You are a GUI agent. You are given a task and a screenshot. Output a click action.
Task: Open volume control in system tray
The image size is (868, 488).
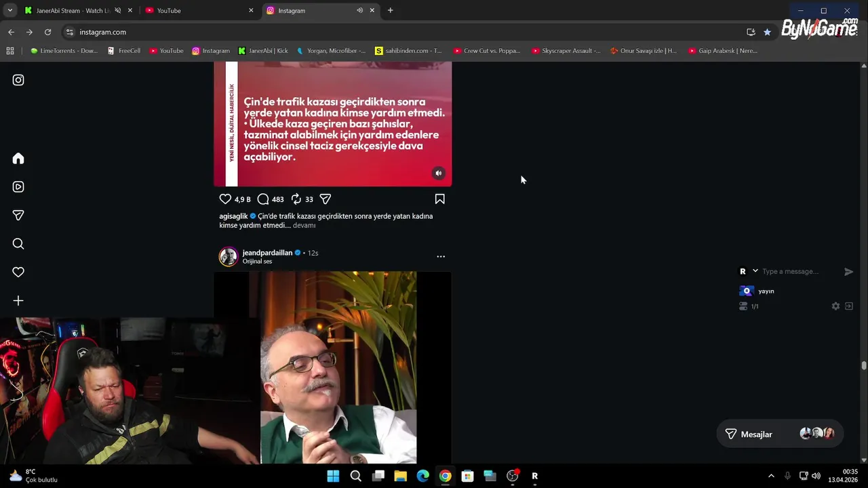(x=816, y=476)
